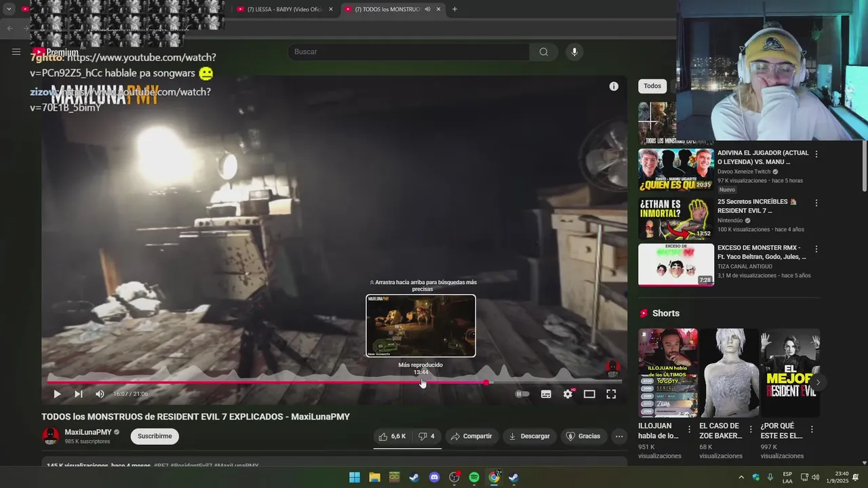Close the TODOS los MONSTRUOS browser tab
This screenshot has width=868, height=488.
[438, 9]
